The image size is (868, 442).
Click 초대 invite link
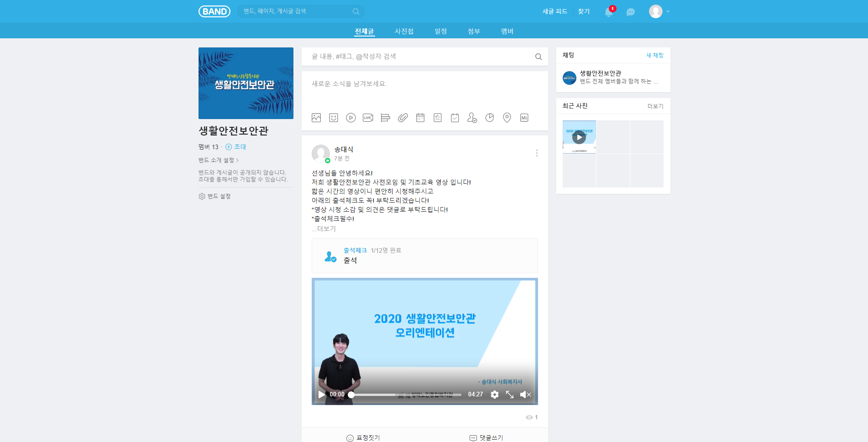pos(240,147)
